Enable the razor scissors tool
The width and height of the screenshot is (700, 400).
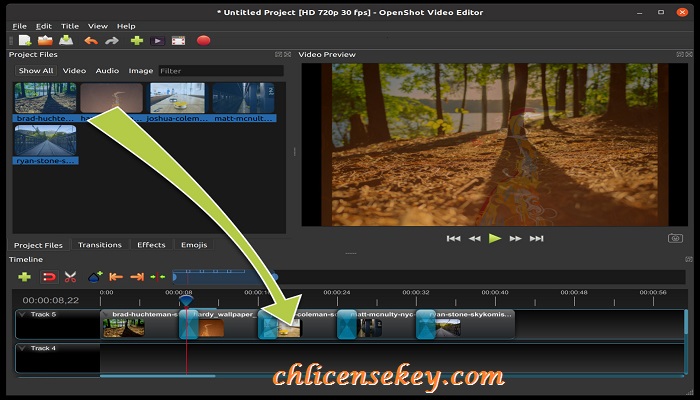tap(70, 277)
